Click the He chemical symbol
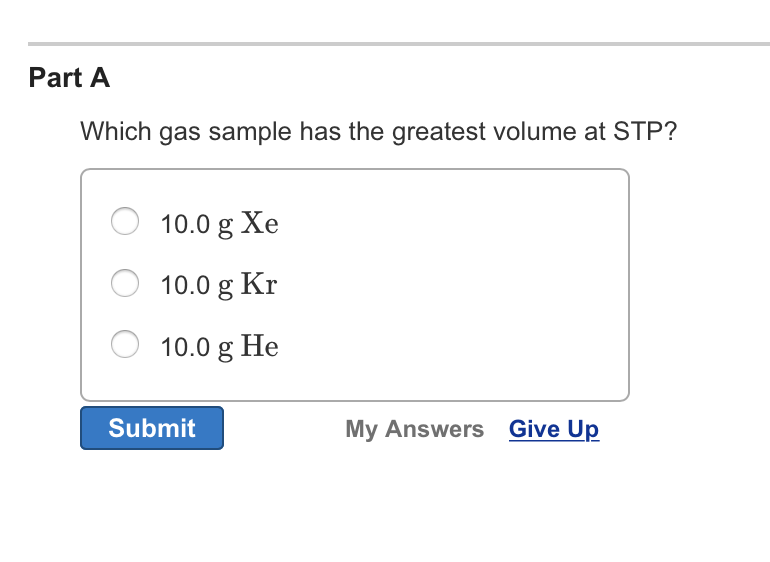 pos(260,346)
